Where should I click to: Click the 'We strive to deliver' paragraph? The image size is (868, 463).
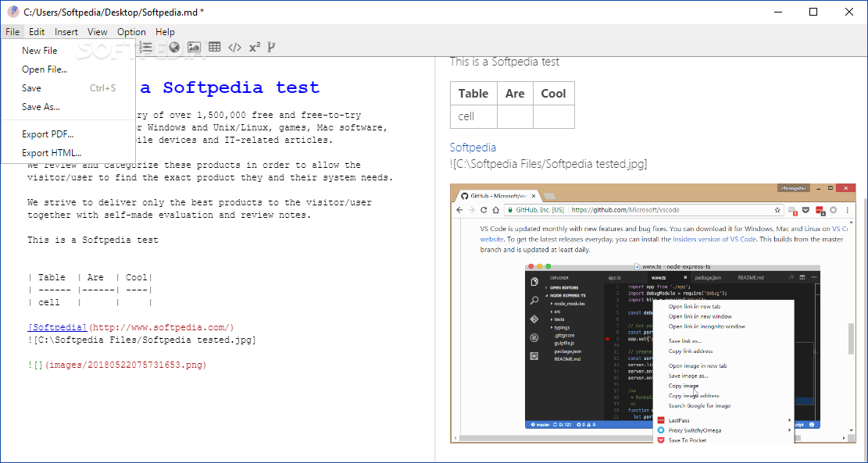coord(199,208)
